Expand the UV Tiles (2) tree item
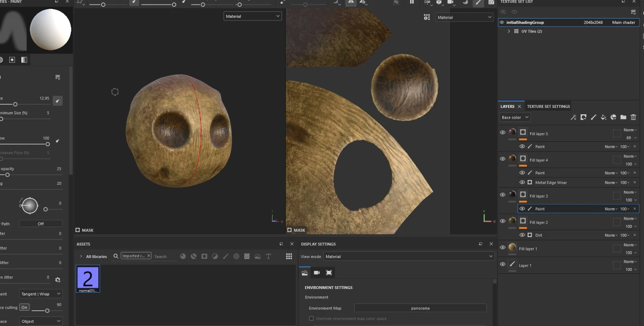The width and height of the screenshot is (644, 326). (x=509, y=31)
